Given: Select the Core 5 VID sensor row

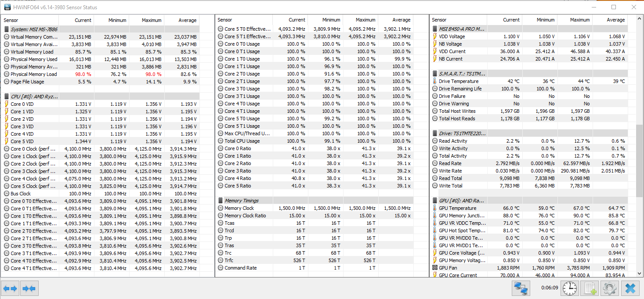Looking at the screenshot, I should [101, 141].
